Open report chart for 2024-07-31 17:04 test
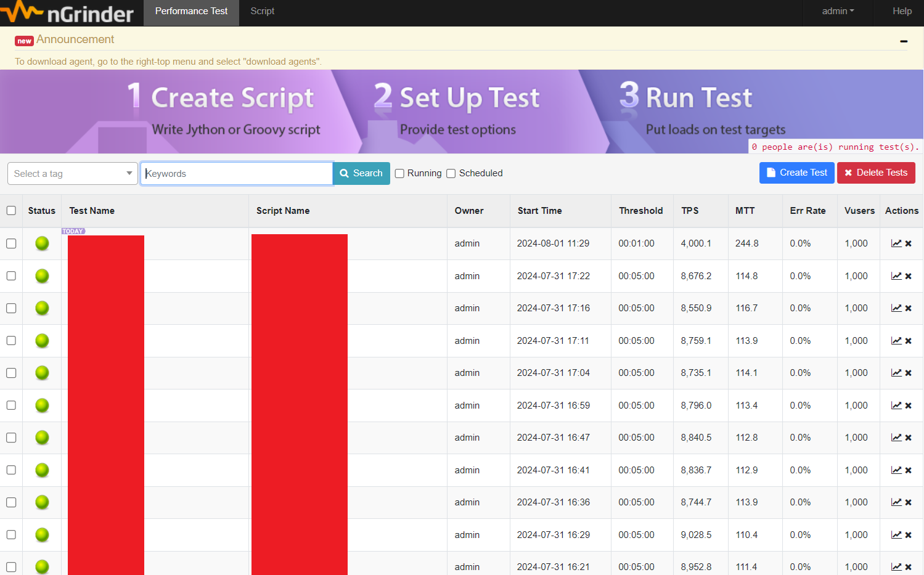The width and height of the screenshot is (924, 575). pos(896,373)
